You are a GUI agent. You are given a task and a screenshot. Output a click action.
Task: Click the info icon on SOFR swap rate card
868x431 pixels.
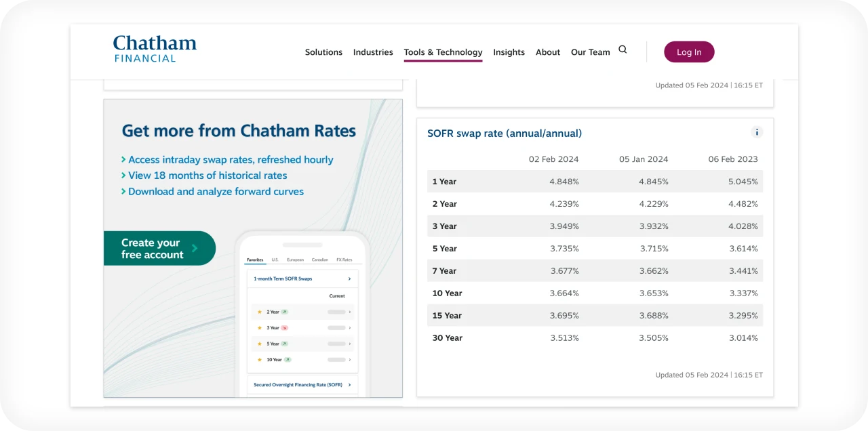[757, 132]
